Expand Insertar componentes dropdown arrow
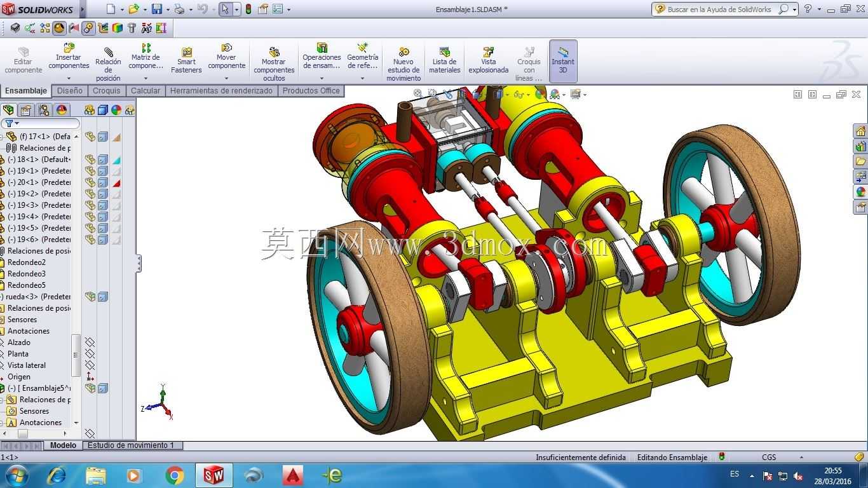The height and width of the screenshot is (488, 868). coord(69,79)
